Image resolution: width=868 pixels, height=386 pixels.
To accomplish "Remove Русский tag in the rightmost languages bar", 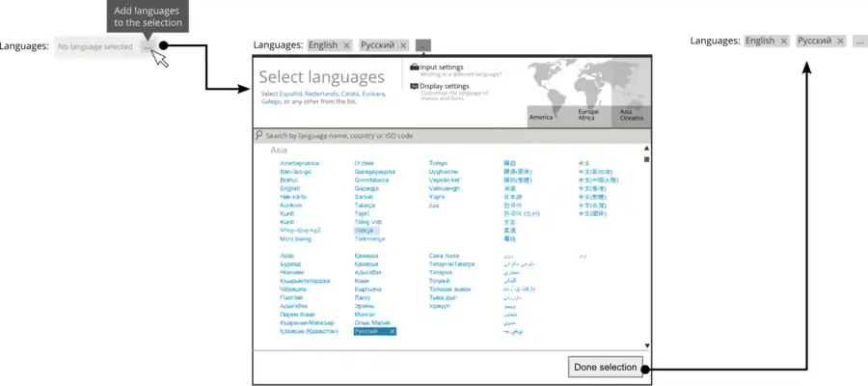I will [840, 41].
